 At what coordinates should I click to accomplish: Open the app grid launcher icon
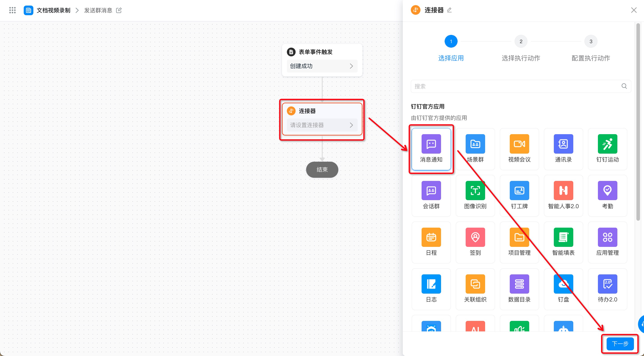(x=12, y=10)
